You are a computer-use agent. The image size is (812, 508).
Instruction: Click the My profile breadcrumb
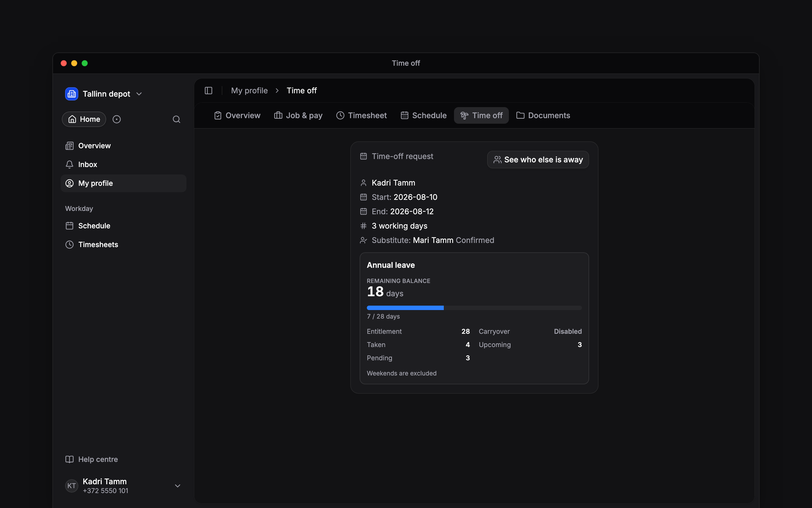pos(249,91)
